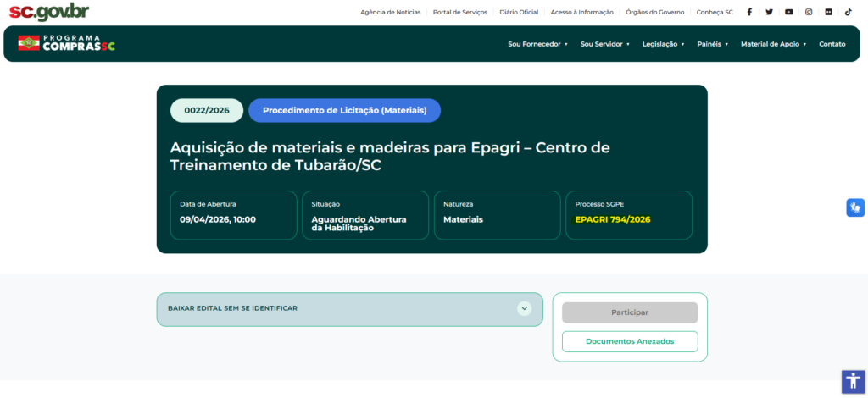This screenshot has width=868, height=398.
Task: Click the Programa Compras SC logo
Action: [x=67, y=43]
